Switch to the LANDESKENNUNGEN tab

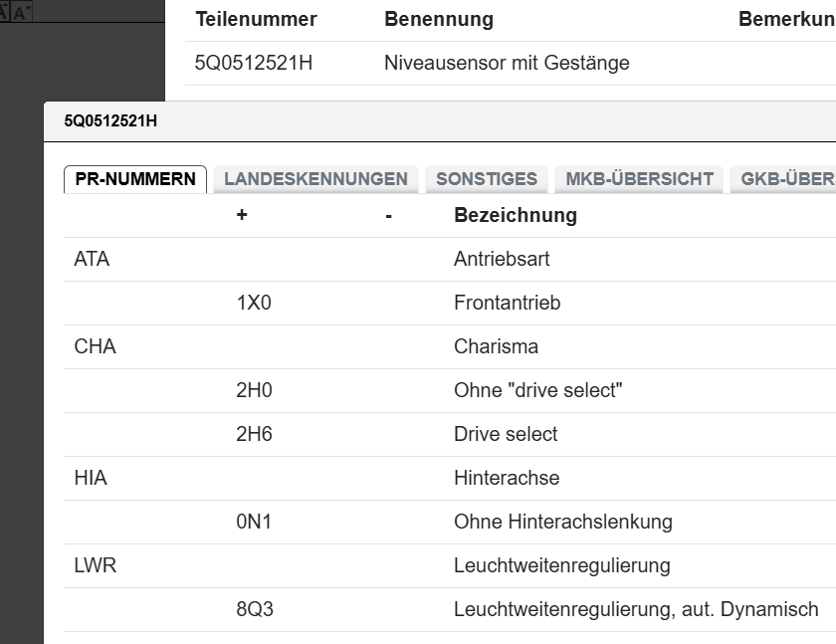click(315, 179)
